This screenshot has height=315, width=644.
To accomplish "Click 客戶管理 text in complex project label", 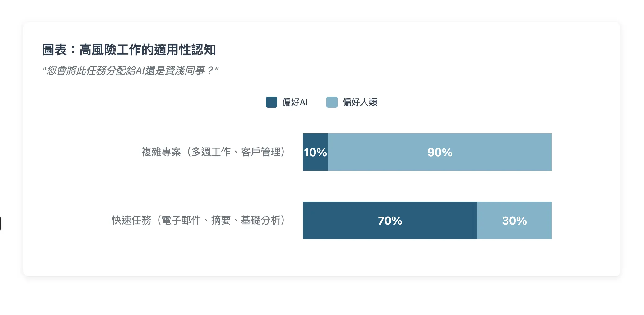I will click(260, 152).
